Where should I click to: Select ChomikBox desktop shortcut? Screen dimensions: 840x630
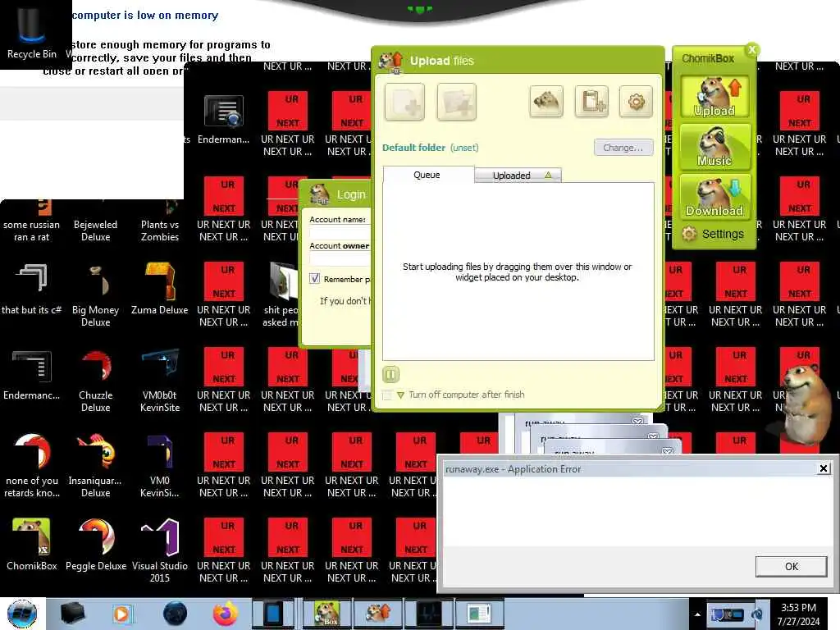[32, 545]
